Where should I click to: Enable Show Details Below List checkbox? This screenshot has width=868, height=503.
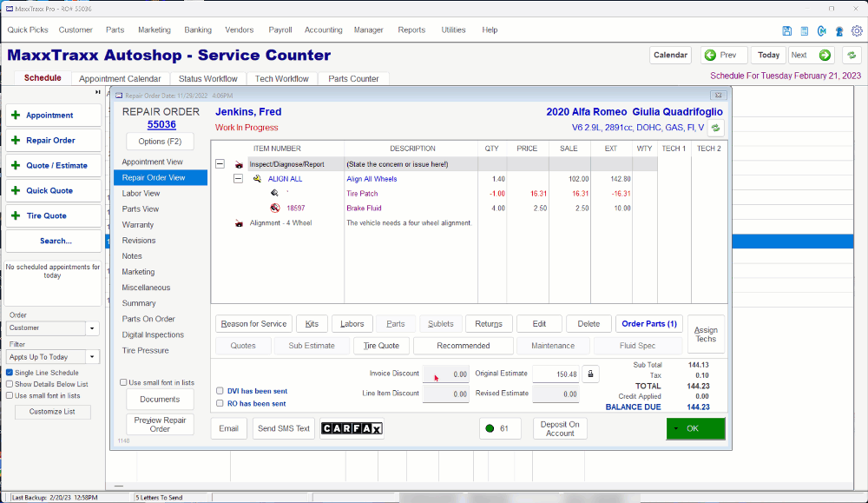tap(10, 384)
